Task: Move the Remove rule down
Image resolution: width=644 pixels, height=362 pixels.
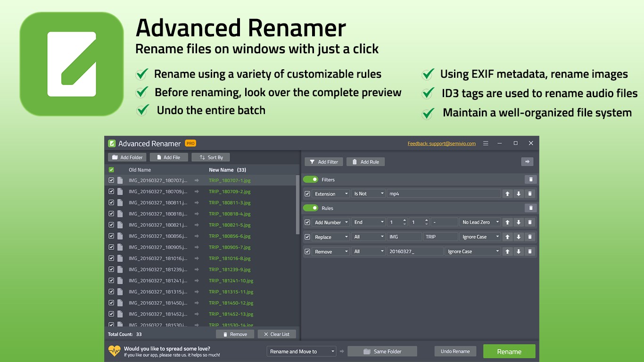Action: 519,251
